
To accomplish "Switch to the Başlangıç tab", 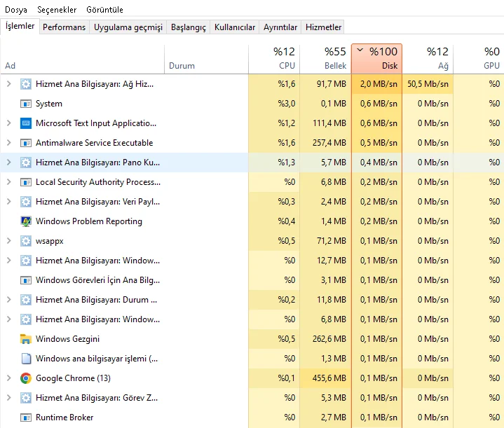I will [x=189, y=27].
